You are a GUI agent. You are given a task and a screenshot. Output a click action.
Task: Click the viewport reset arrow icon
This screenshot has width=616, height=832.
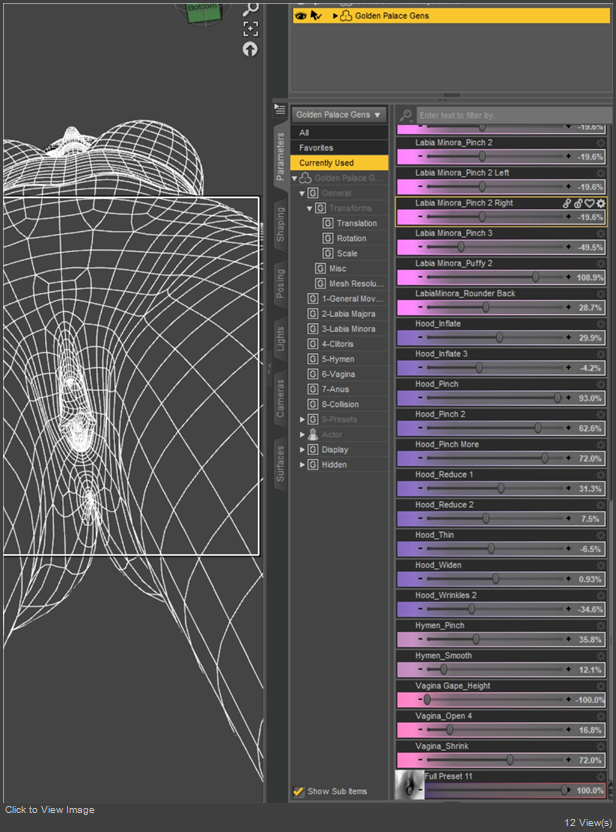(x=250, y=49)
